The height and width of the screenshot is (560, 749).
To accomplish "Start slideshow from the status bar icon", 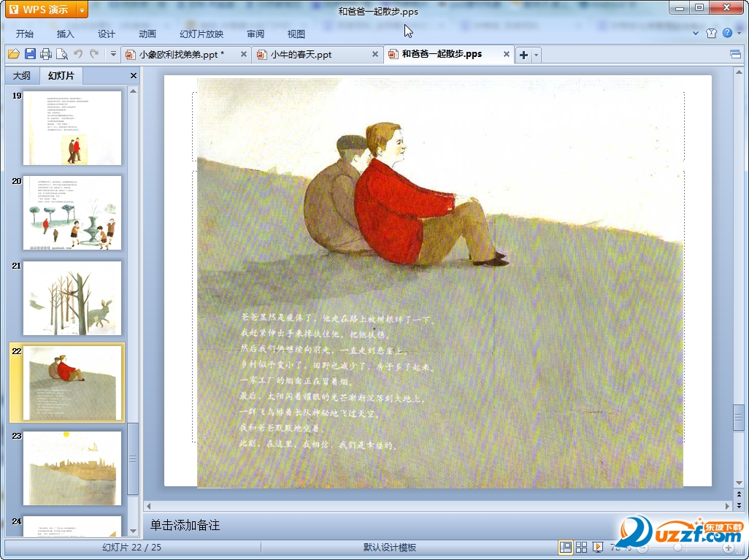I will pyautogui.click(x=597, y=547).
